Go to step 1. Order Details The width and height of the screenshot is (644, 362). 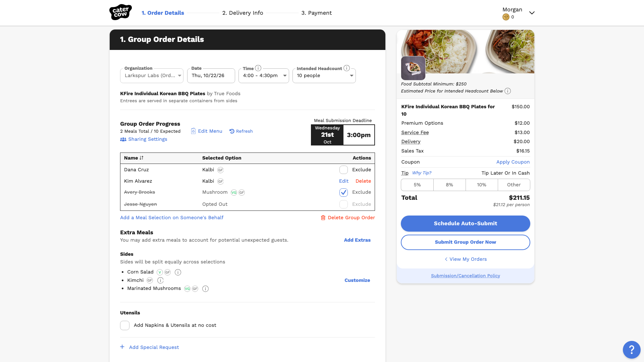click(x=163, y=13)
